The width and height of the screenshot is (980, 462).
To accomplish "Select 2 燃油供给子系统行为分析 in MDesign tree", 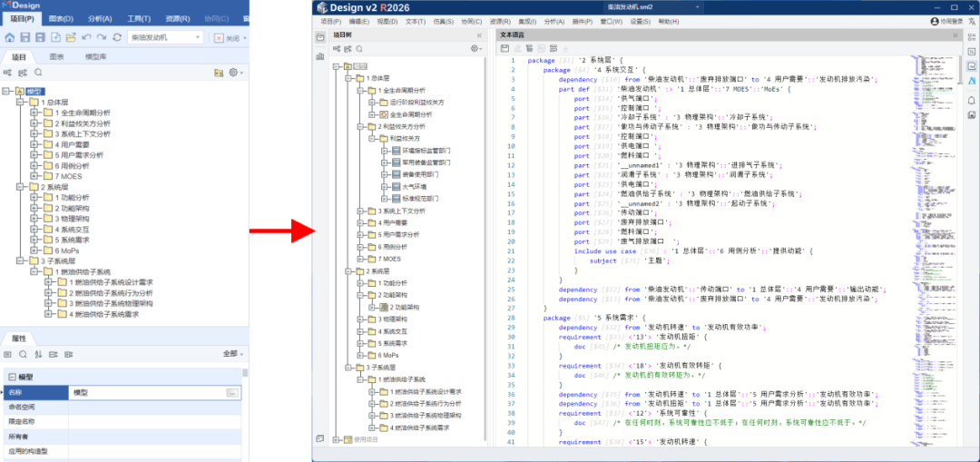I will tap(111, 293).
